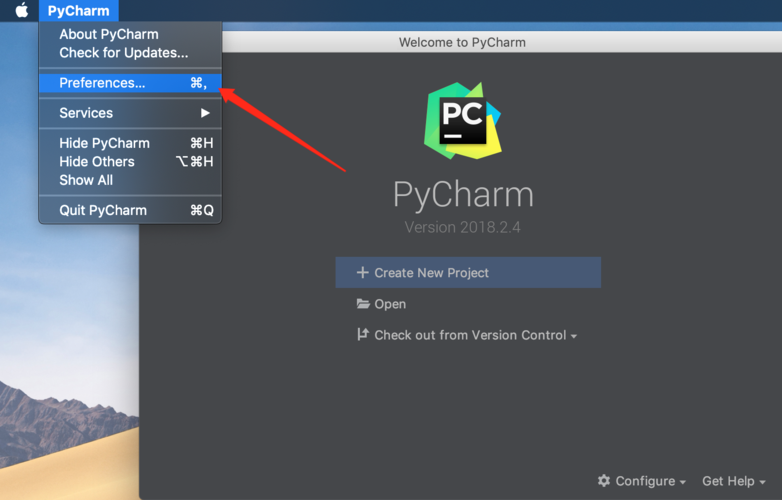782x500 pixels.
Task: Click Open to browse a project
Action: (x=381, y=304)
